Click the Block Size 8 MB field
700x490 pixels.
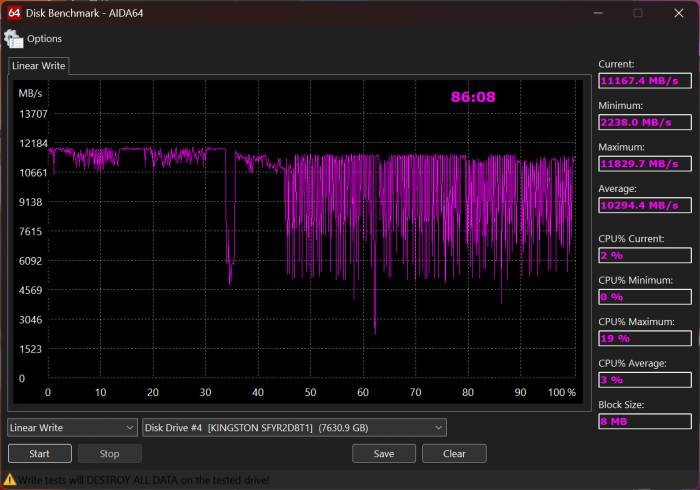[x=643, y=421]
